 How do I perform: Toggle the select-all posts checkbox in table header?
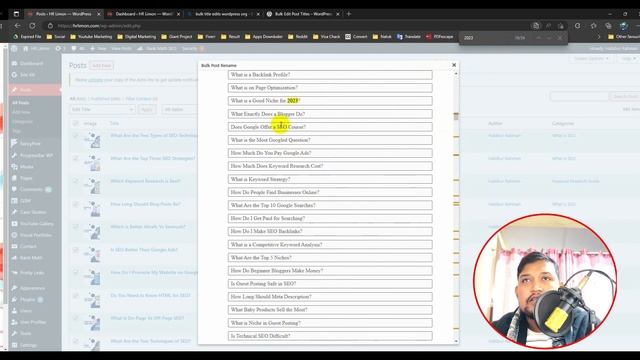75,123
